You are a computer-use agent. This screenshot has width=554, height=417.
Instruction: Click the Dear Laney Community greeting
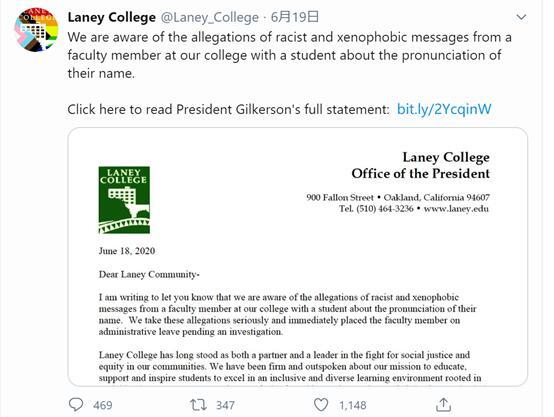click(149, 275)
